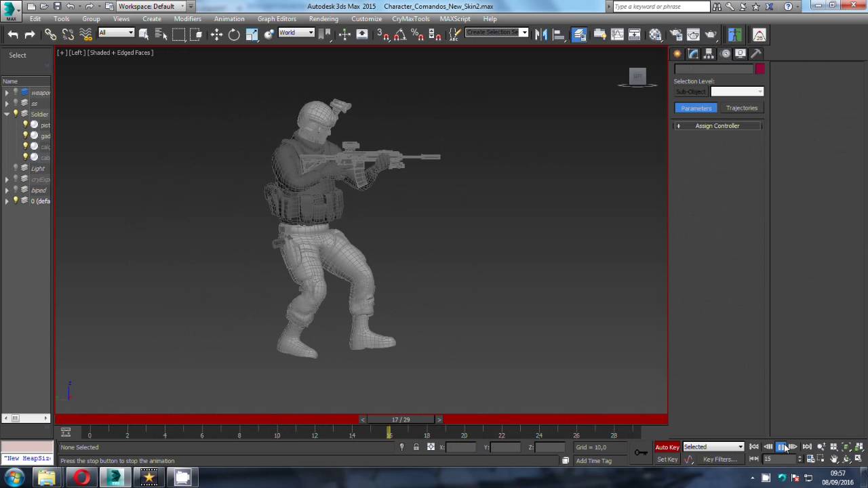This screenshot has width=868, height=488.
Task: Switch to the Modify command panel tab
Action: [693, 54]
